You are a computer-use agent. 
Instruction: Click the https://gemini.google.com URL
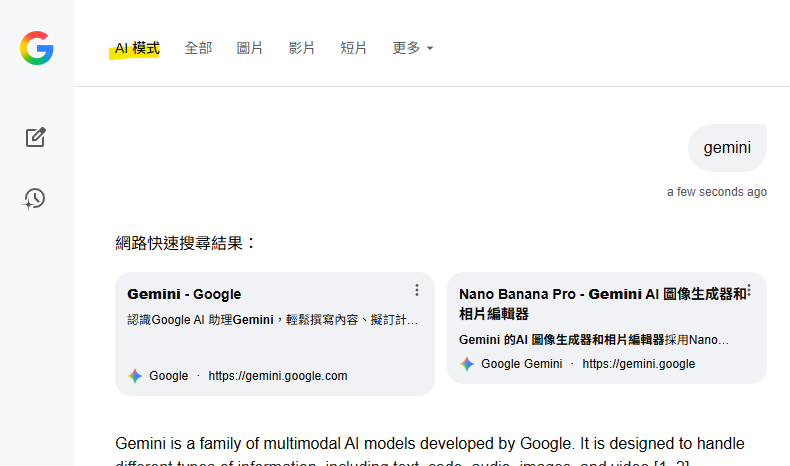point(278,376)
